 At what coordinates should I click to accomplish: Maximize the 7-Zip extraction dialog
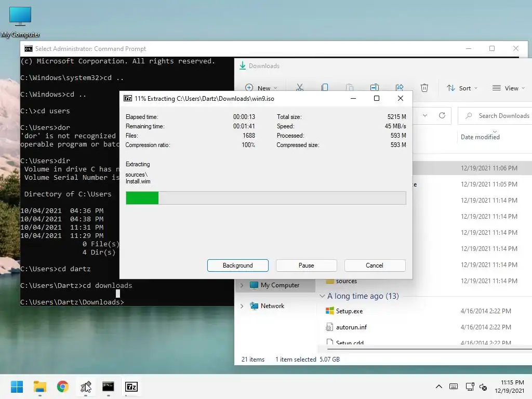coord(377,98)
